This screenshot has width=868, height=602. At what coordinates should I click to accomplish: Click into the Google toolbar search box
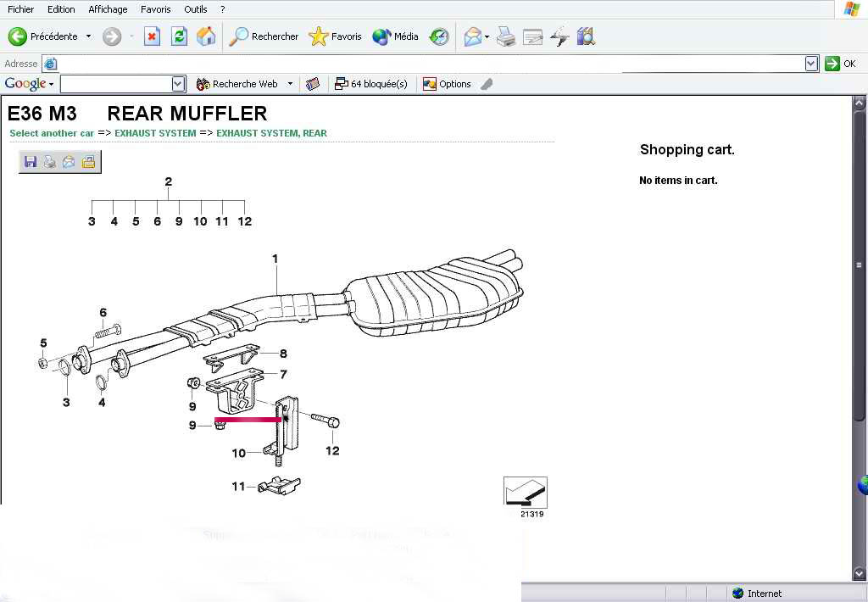tap(116, 84)
